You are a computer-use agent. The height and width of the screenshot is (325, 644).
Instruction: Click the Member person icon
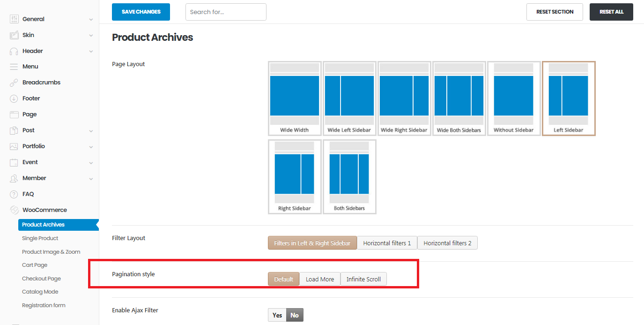coord(14,178)
